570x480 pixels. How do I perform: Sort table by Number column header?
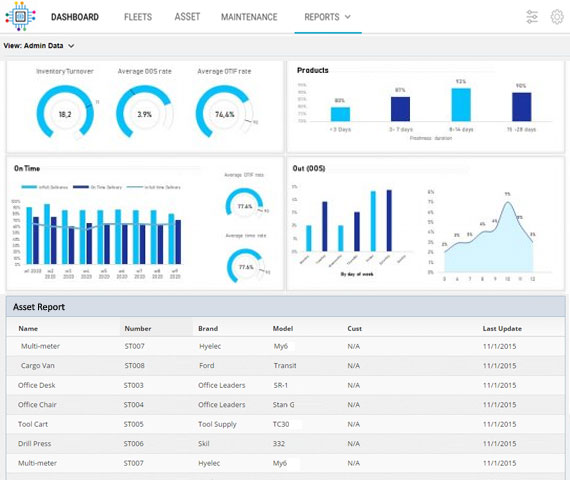[138, 328]
